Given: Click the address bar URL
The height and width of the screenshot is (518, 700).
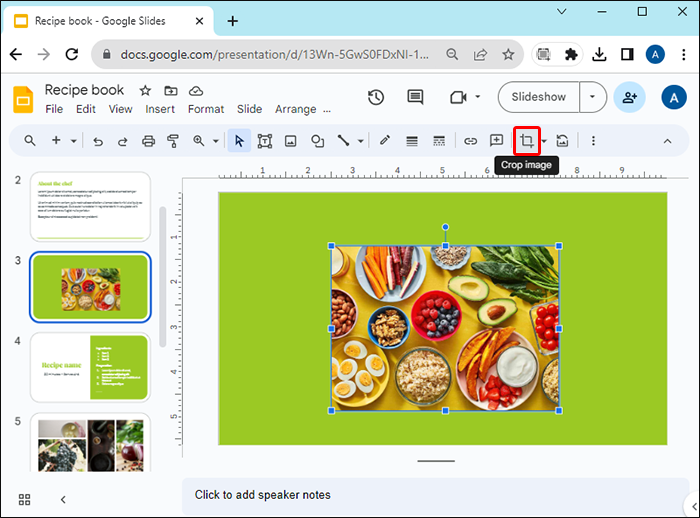Looking at the screenshot, I should click(274, 54).
